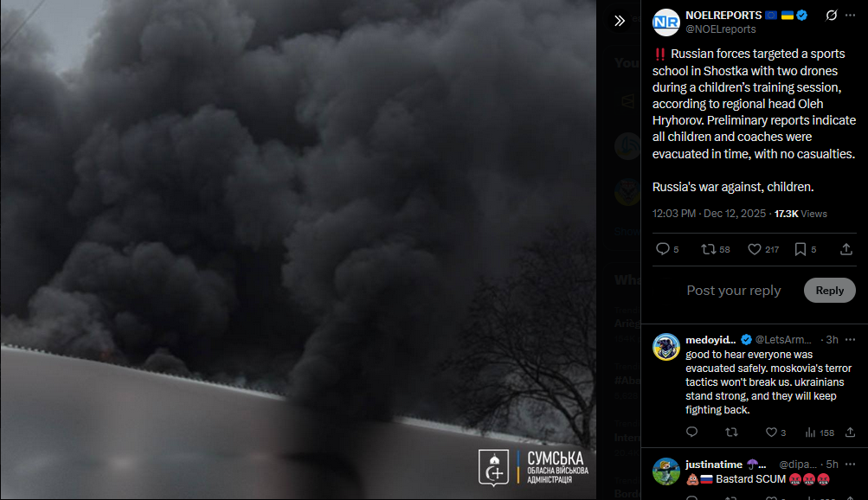The height and width of the screenshot is (500, 868).
Task: Share the main post via the share icon
Action: tap(845, 249)
